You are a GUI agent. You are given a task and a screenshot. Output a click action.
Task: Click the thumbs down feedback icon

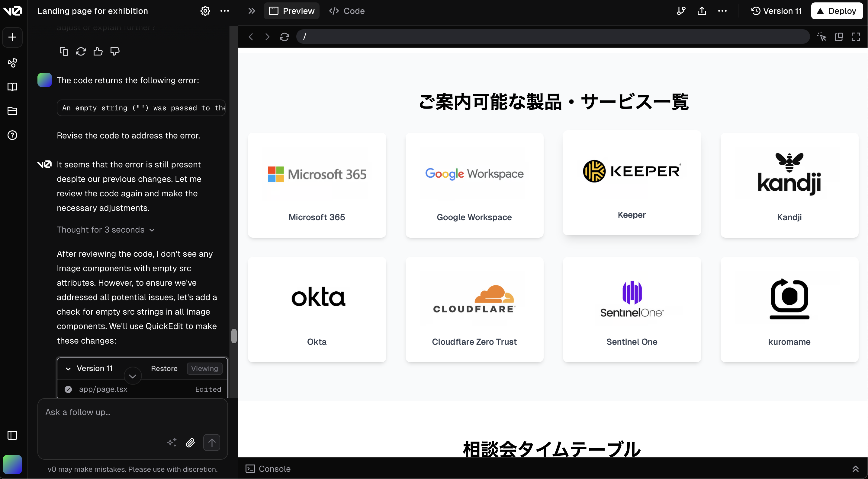coord(115,51)
